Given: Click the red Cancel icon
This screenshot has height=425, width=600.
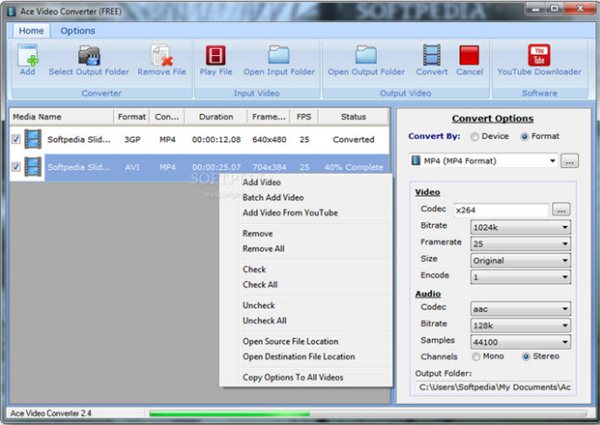Looking at the screenshot, I should pos(469,55).
